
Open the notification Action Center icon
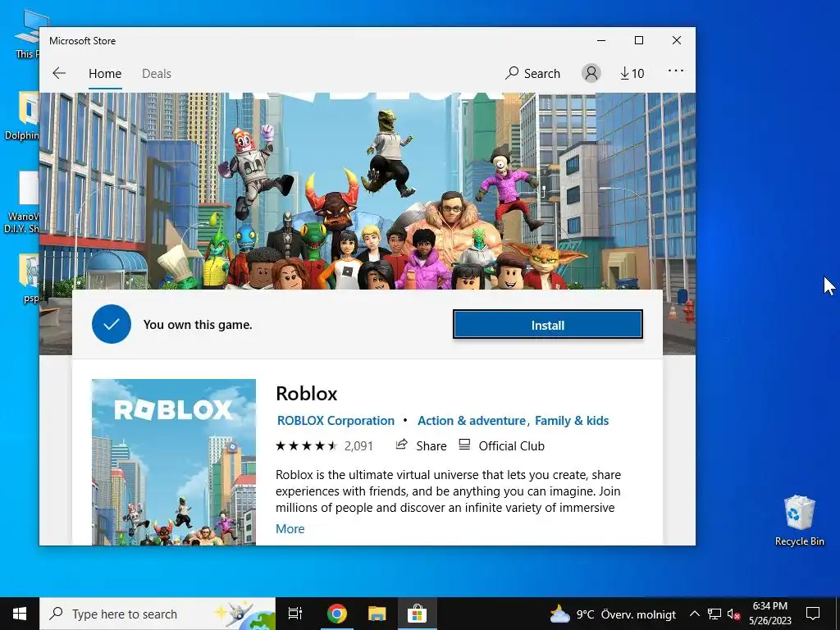813,614
